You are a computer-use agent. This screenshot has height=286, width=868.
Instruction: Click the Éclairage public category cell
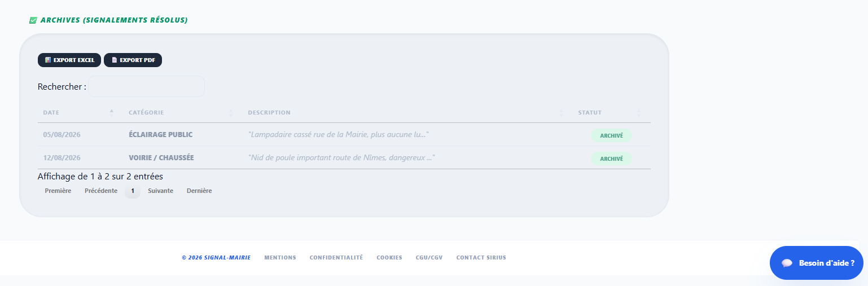point(160,135)
